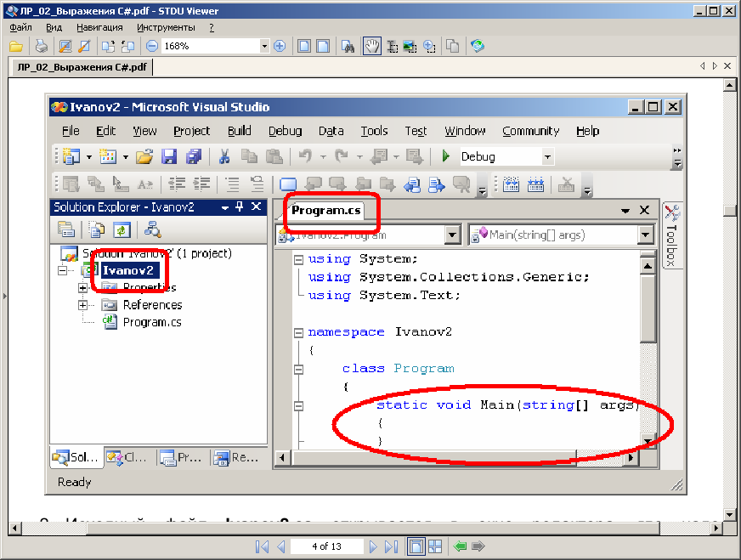The width and height of the screenshot is (741, 560).
Task: Click the Cut scissors icon in the pictured toolbar
Action: [224, 156]
